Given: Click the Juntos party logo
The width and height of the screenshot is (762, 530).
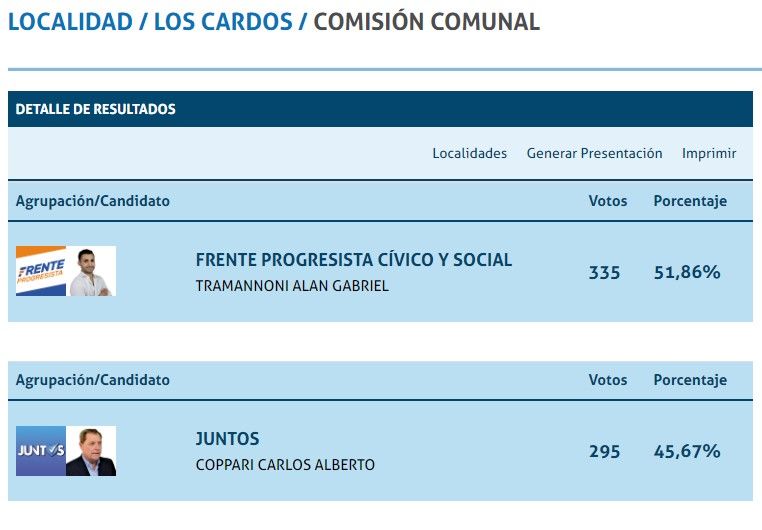Looking at the screenshot, I should coord(41,451).
